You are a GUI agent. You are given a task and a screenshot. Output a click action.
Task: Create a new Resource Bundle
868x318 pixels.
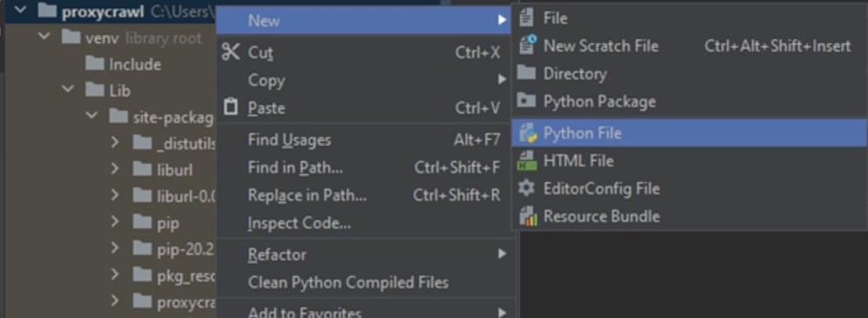689,216
